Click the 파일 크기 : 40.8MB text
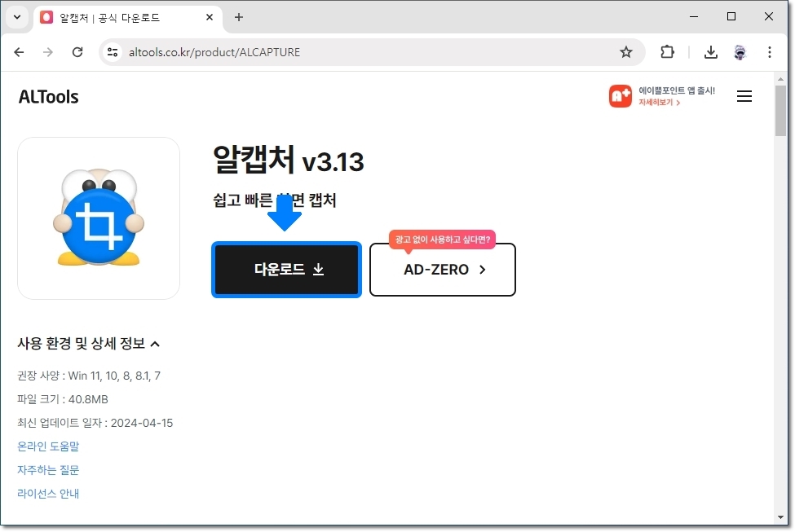 pyautogui.click(x=63, y=399)
